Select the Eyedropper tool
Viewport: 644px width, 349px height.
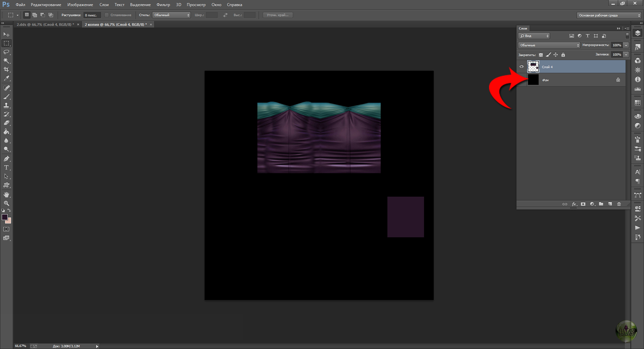pos(6,78)
